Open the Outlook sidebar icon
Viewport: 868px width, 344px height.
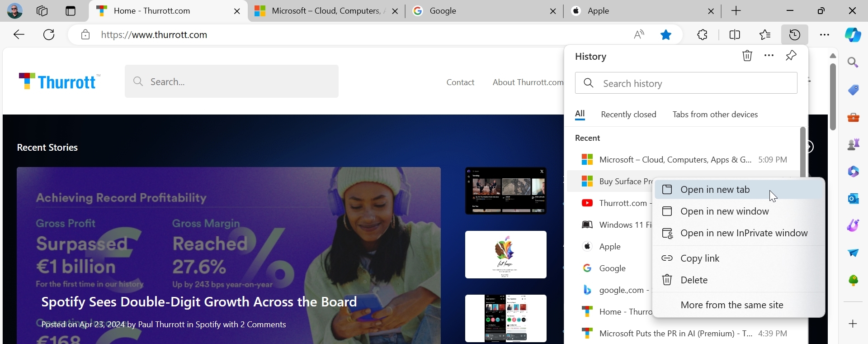853,198
